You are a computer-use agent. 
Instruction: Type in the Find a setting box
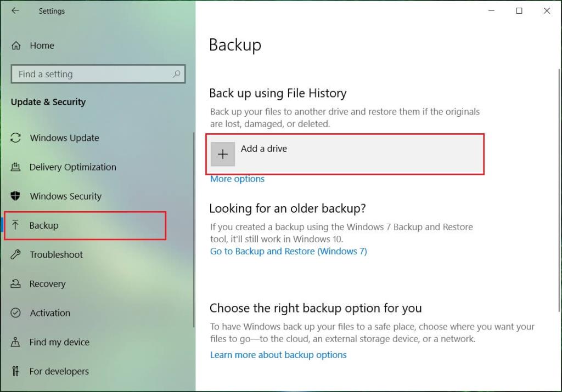tap(91, 74)
